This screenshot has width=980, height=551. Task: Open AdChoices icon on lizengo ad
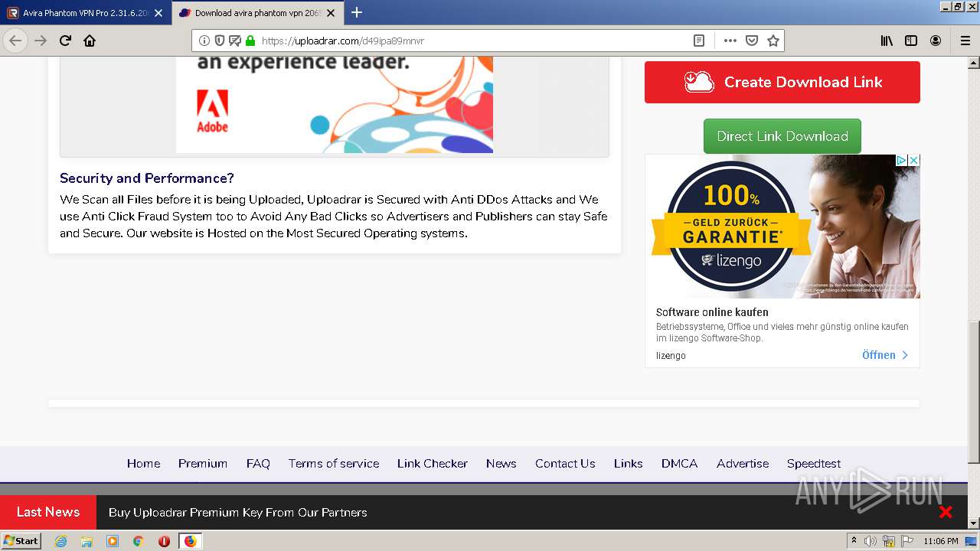(x=902, y=161)
